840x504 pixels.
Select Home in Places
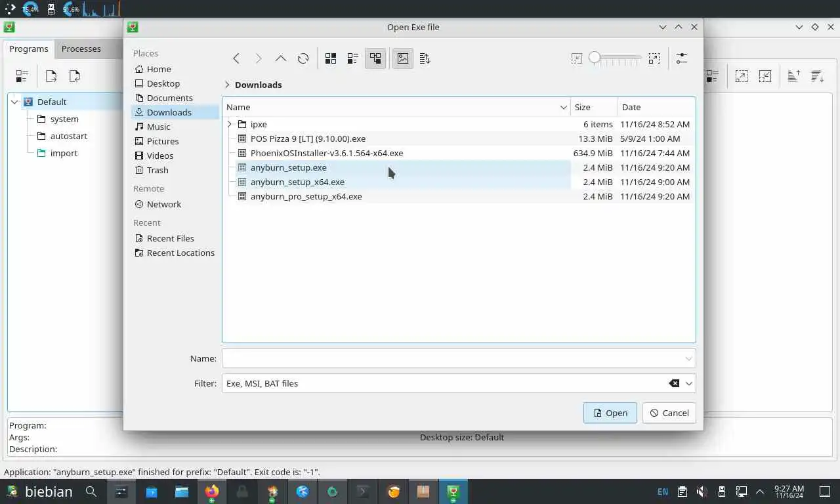pos(175,69)
